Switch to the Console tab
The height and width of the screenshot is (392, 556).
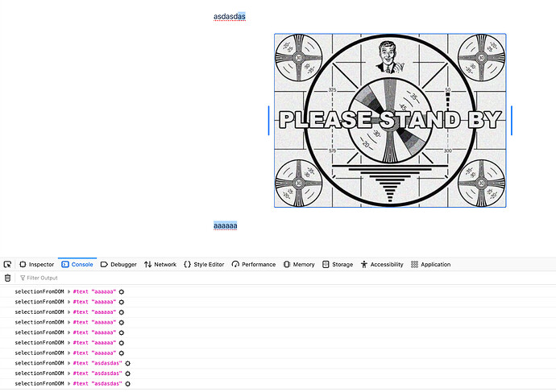pos(77,265)
